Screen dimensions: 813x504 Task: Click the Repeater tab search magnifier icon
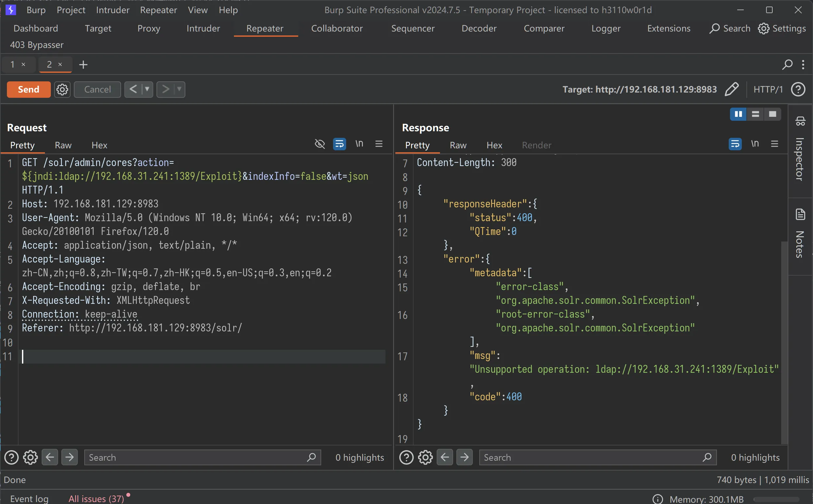787,64
